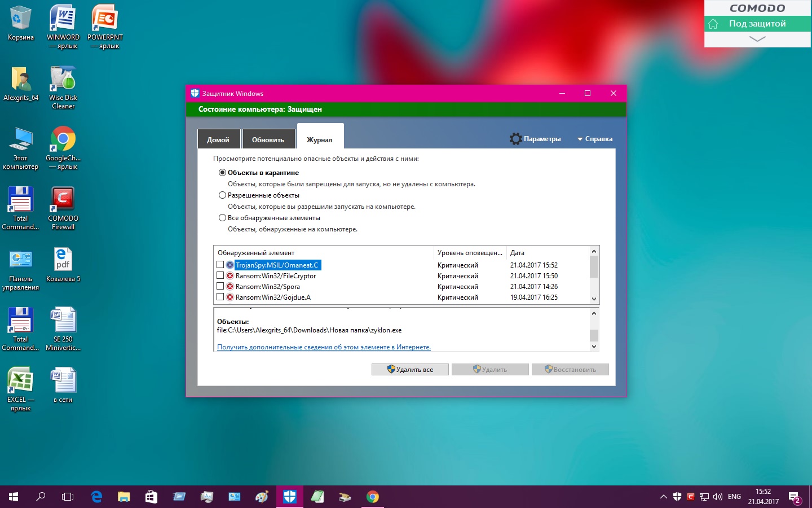The image size is (812, 508).
Task: Click Windows Defender shield in taskbar
Action: 290,497
